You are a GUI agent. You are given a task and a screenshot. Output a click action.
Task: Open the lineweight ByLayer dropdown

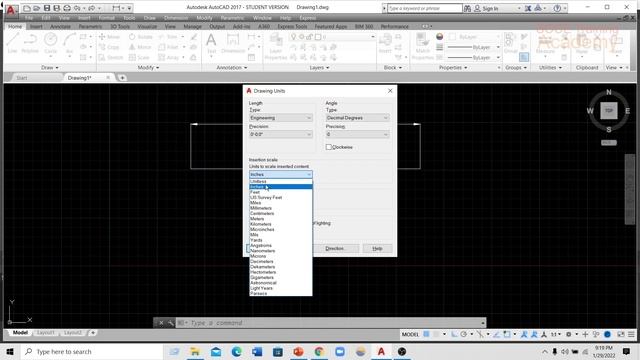[474, 47]
